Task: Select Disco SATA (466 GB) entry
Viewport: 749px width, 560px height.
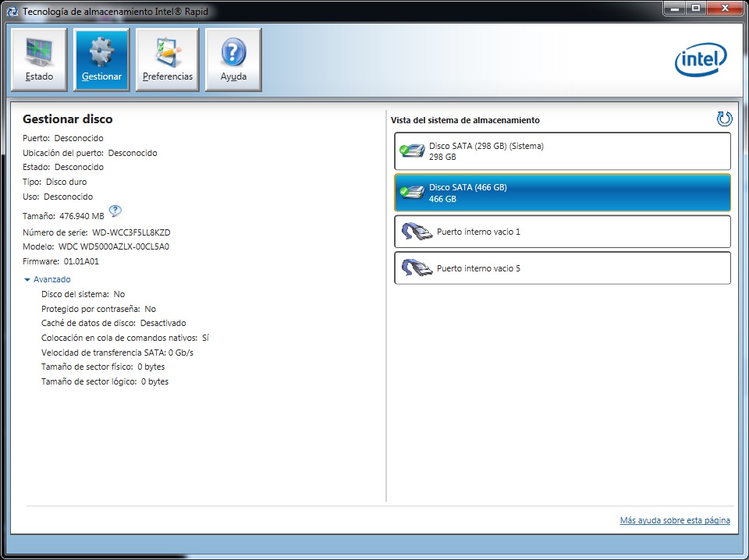Action: pyautogui.click(x=563, y=193)
